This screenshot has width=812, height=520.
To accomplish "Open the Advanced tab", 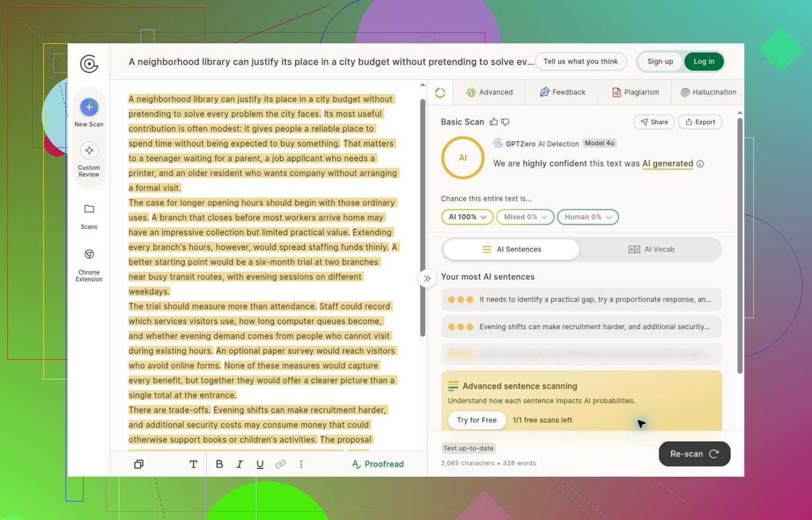I will [490, 92].
